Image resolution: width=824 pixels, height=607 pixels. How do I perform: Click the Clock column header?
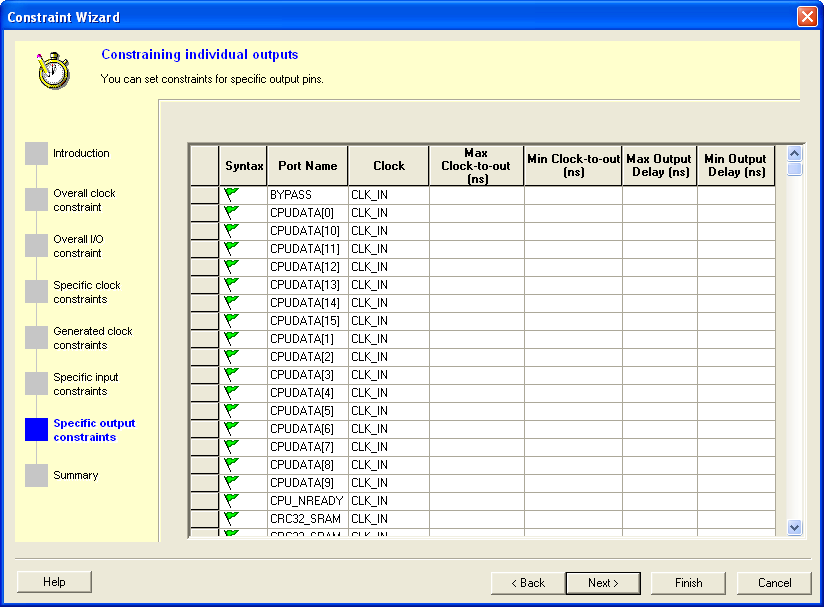coord(389,166)
